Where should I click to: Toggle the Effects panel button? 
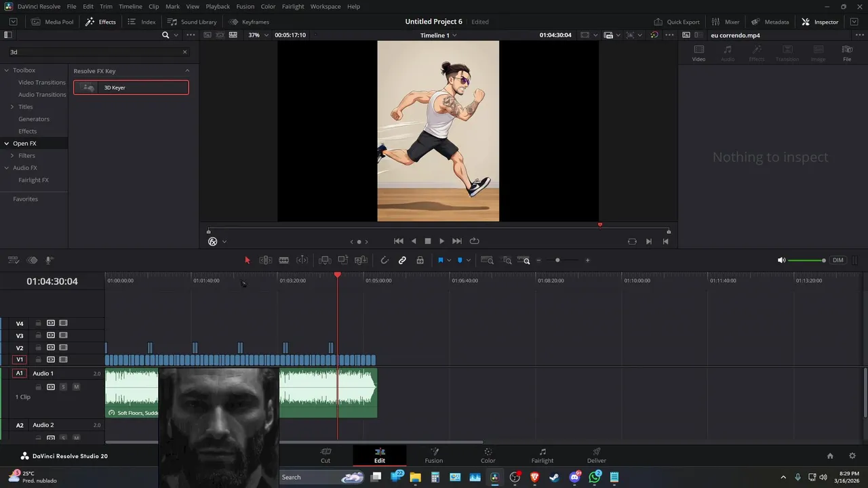tap(100, 22)
